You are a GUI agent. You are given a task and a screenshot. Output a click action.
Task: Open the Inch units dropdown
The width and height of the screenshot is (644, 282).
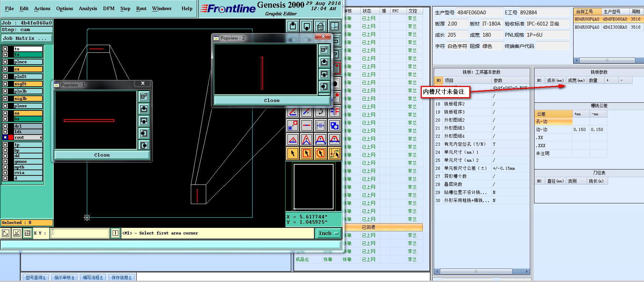coord(329,233)
